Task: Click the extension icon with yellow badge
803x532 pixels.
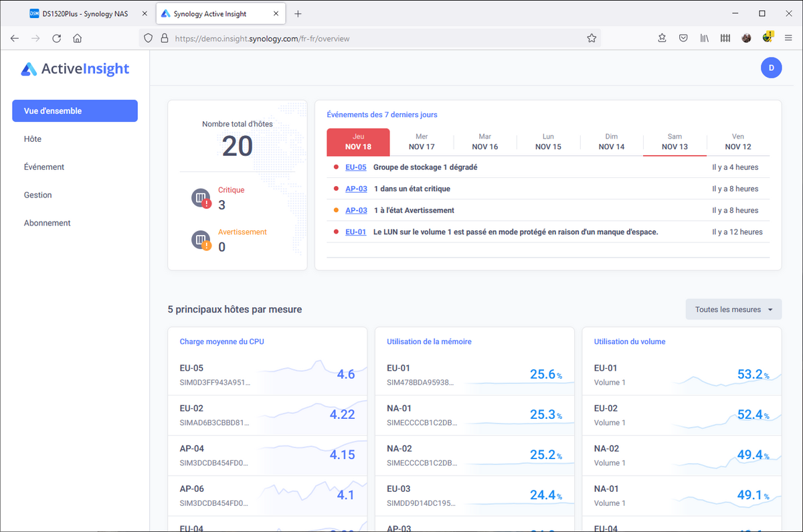Action: pyautogui.click(x=768, y=37)
